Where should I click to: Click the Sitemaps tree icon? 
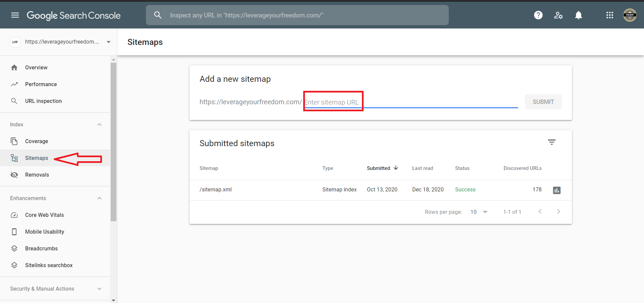tap(14, 158)
